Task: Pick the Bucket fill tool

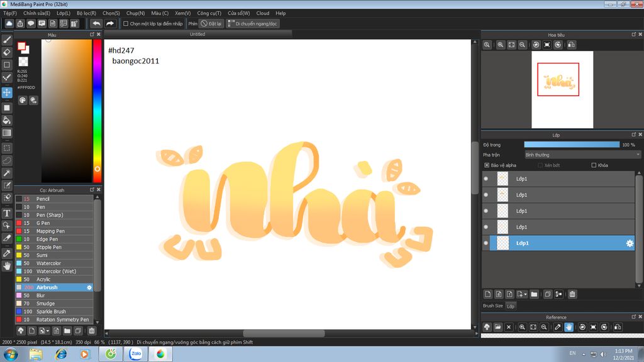Action: (x=7, y=120)
